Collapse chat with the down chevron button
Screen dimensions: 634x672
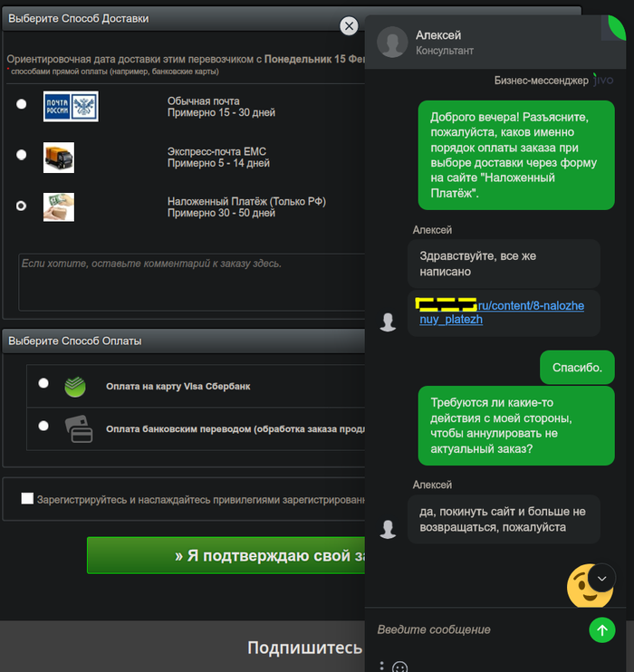coord(602,578)
